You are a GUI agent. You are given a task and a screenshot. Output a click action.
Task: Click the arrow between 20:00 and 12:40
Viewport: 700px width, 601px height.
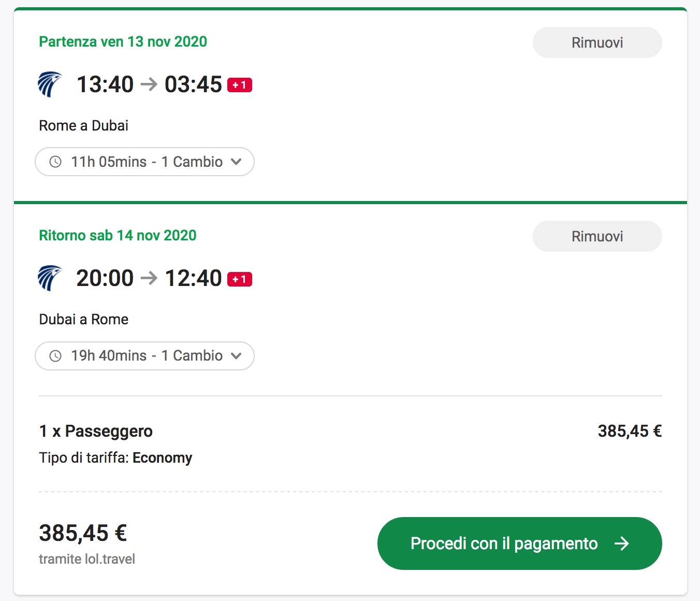pyautogui.click(x=149, y=278)
